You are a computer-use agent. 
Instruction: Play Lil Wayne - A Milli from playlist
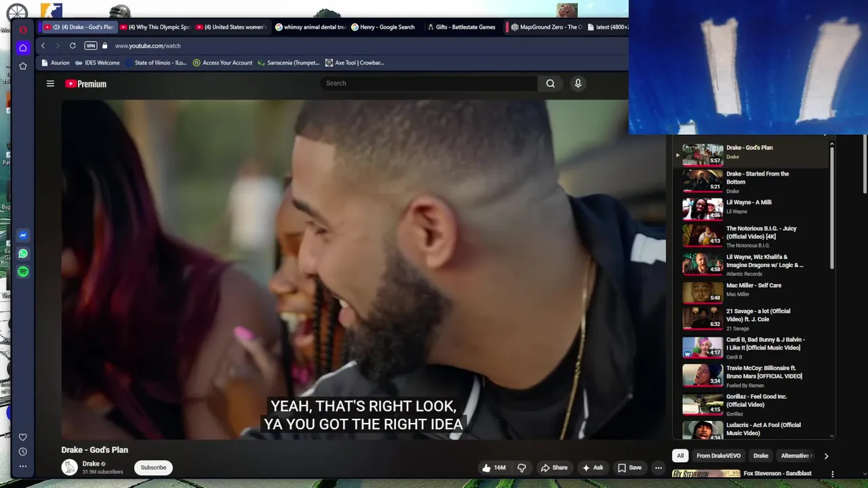[752, 209]
